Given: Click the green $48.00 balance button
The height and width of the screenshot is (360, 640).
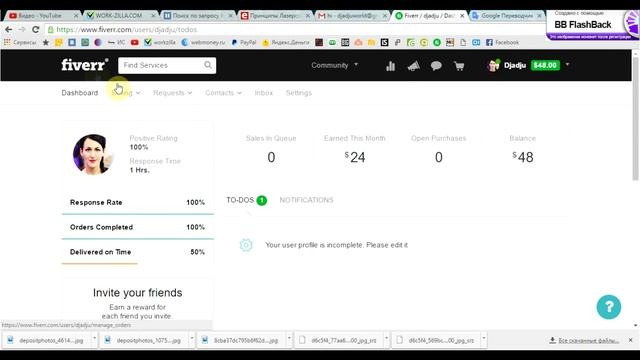Looking at the screenshot, I should (x=545, y=65).
